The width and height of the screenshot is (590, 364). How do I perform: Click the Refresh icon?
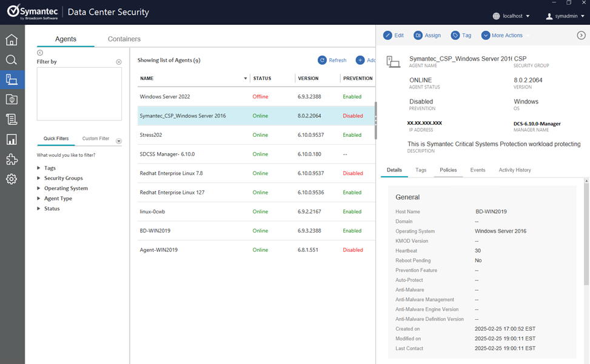pos(322,60)
